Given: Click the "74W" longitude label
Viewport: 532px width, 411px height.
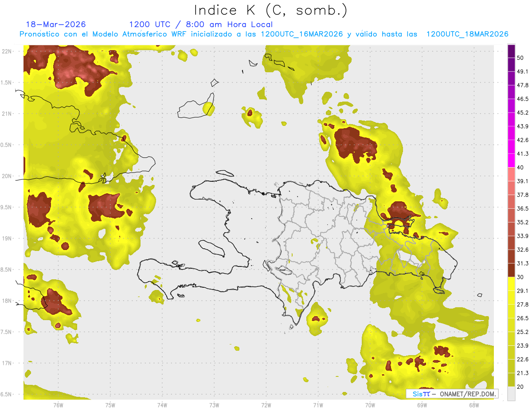Looking at the screenshot, I should click(x=162, y=405).
